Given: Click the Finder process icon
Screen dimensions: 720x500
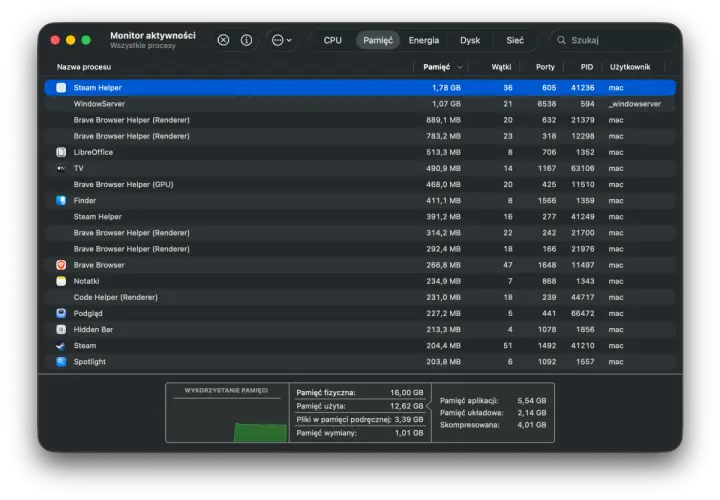Looking at the screenshot, I should click(x=61, y=201).
